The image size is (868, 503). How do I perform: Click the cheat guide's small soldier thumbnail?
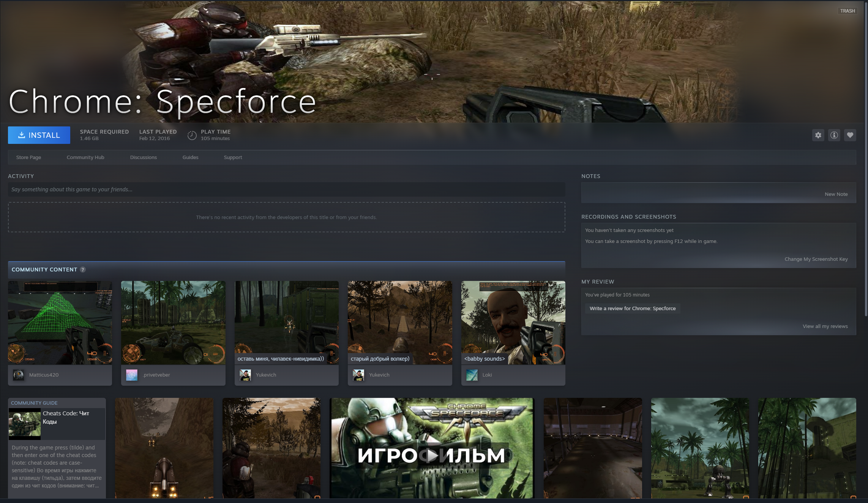tap(25, 423)
